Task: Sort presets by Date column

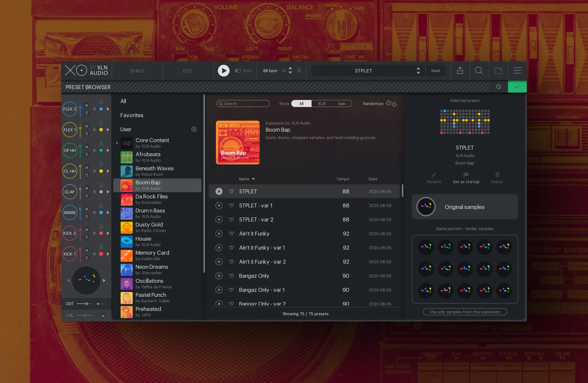Action: pos(373,179)
